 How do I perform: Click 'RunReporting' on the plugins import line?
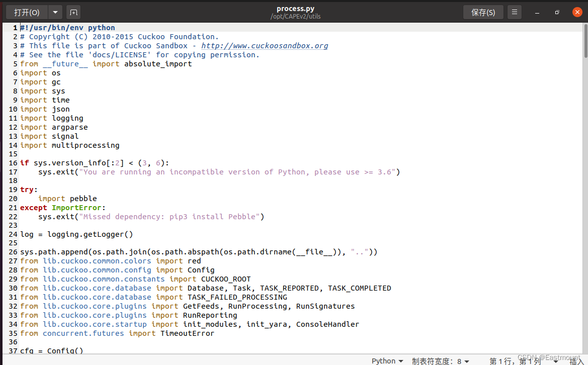point(210,315)
